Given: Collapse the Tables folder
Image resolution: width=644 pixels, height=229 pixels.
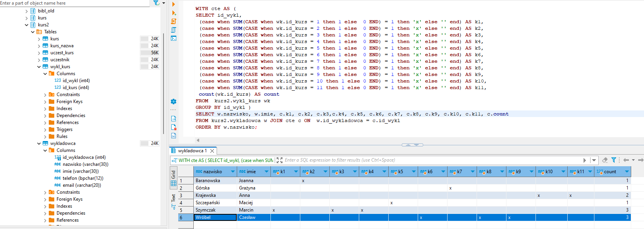Looking at the screenshot, I should (33, 32).
